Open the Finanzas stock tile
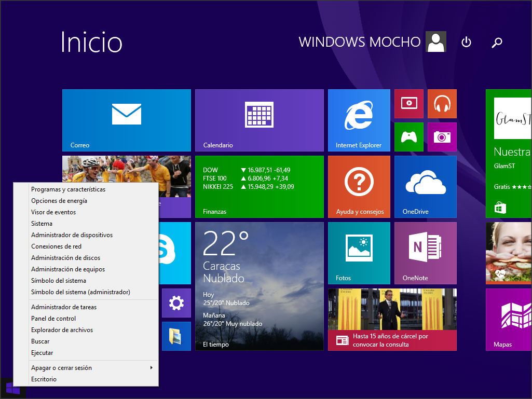 coord(259,187)
